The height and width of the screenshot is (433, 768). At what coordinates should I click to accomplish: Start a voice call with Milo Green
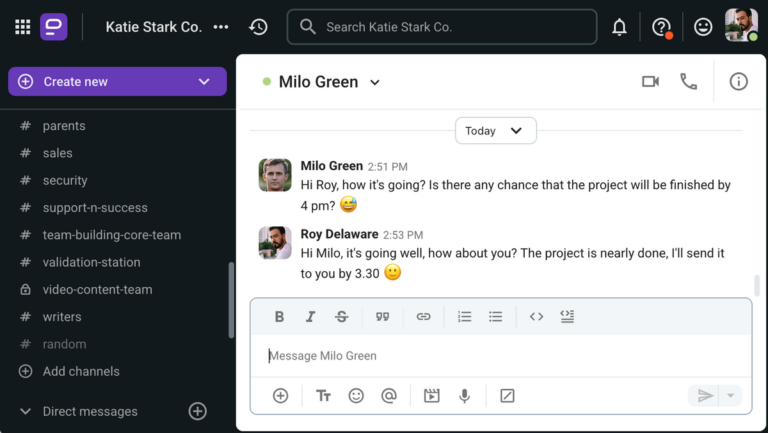[688, 82]
